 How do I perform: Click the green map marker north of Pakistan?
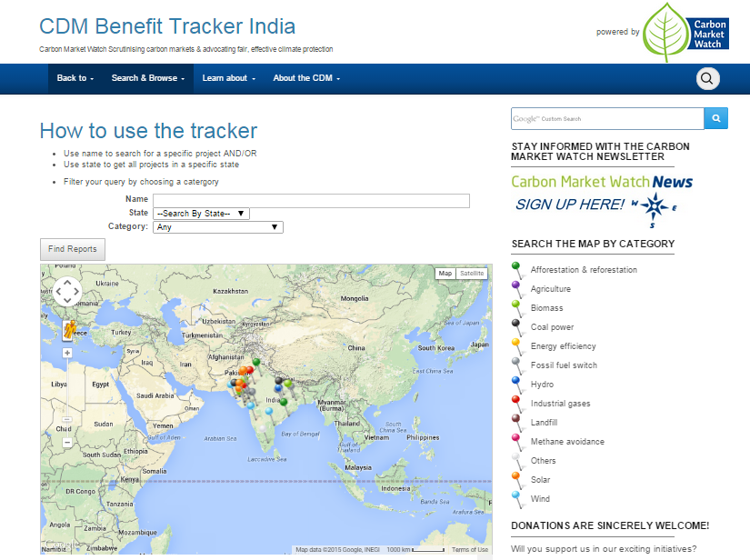[x=256, y=363]
